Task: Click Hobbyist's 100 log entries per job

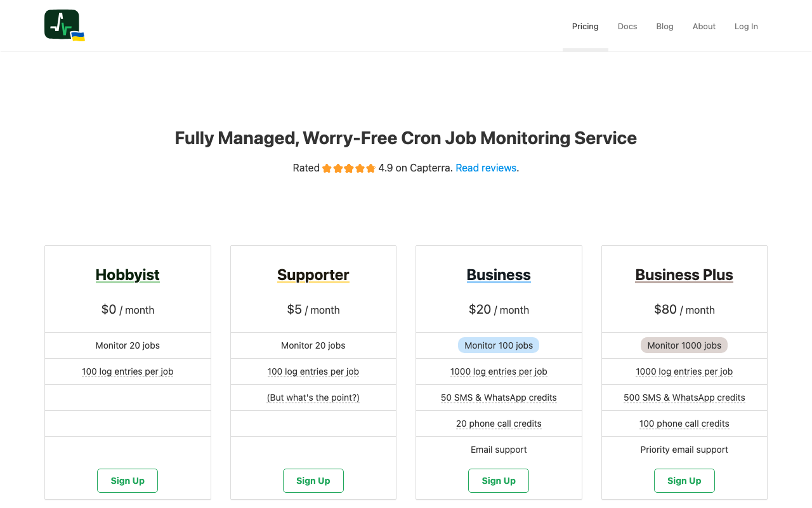Action: 128,371
